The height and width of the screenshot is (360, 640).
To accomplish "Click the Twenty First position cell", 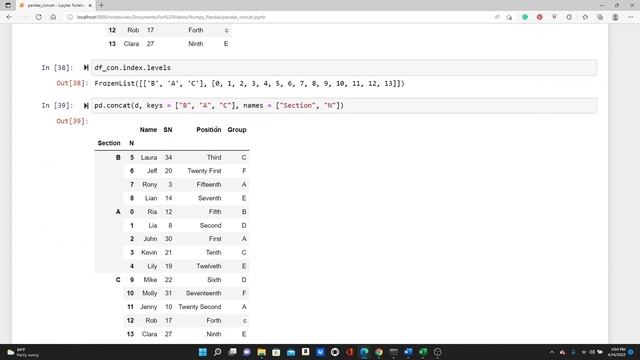I will click(x=204, y=171).
